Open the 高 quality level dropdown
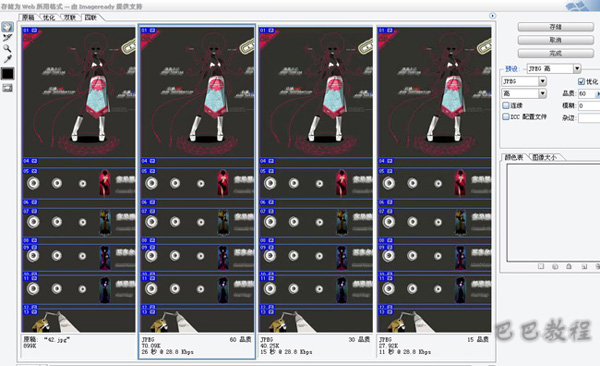The image size is (600, 366). click(x=542, y=93)
